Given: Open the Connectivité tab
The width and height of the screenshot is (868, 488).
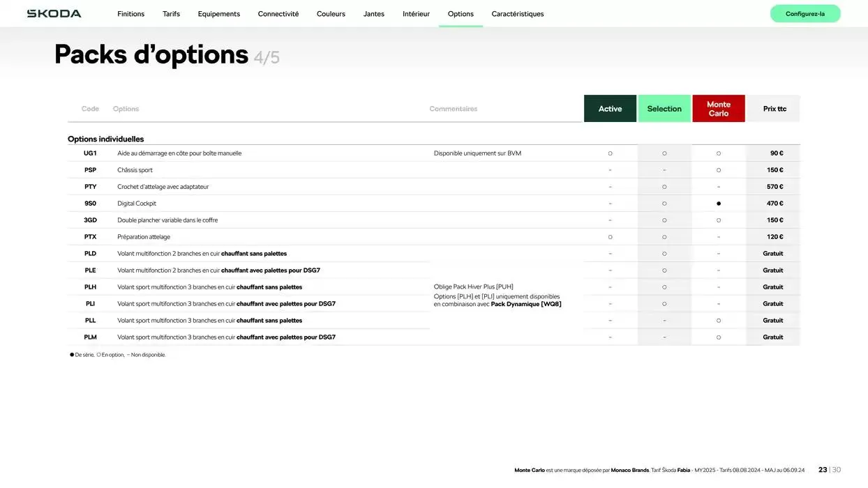Looking at the screenshot, I should coord(278,14).
